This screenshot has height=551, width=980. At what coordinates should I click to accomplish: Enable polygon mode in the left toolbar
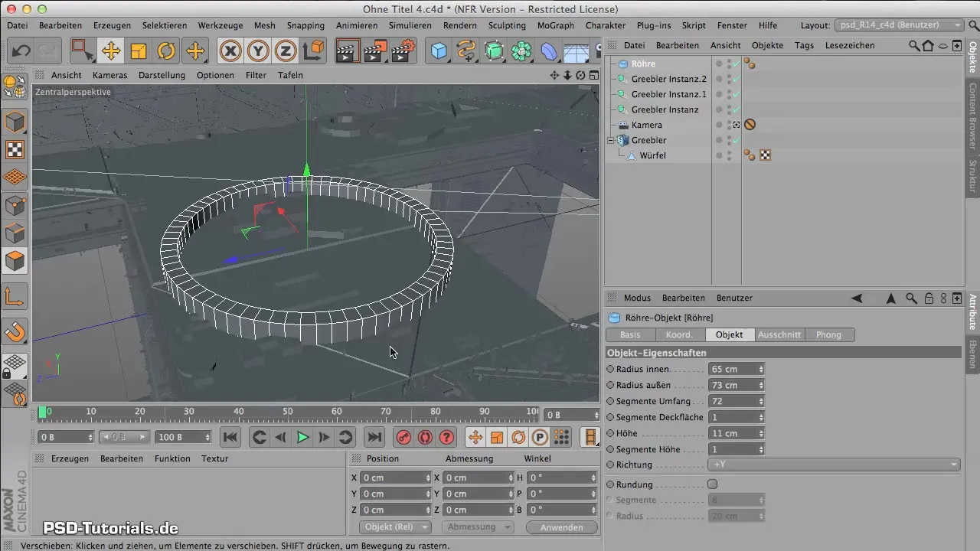(x=15, y=261)
